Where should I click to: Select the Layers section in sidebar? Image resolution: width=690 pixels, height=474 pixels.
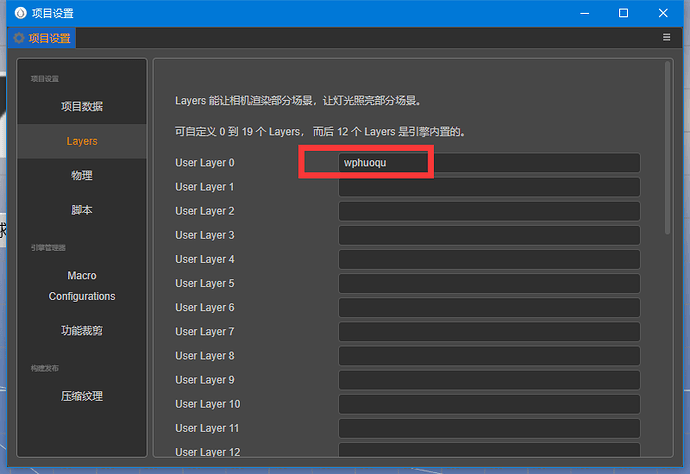[82, 141]
